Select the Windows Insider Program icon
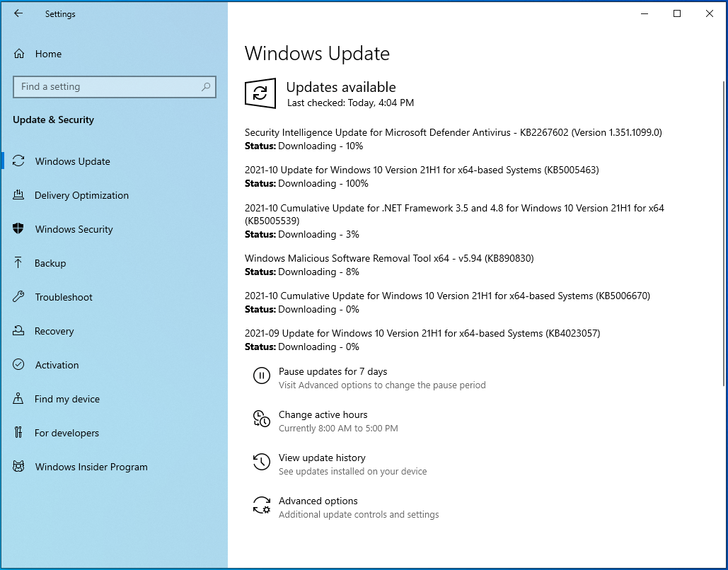The height and width of the screenshot is (570, 728). point(20,467)
